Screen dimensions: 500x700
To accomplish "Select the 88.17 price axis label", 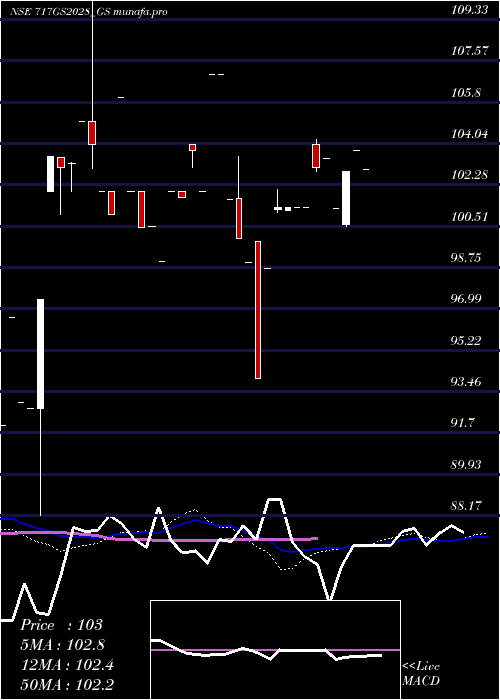I will coord(466,506).
